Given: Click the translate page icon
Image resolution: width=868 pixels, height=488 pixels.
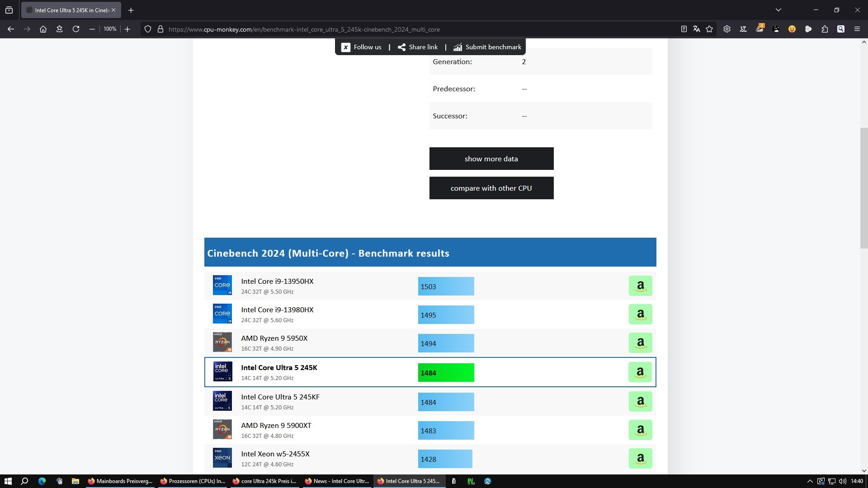Looking at the screenshot, I should 697,29.
